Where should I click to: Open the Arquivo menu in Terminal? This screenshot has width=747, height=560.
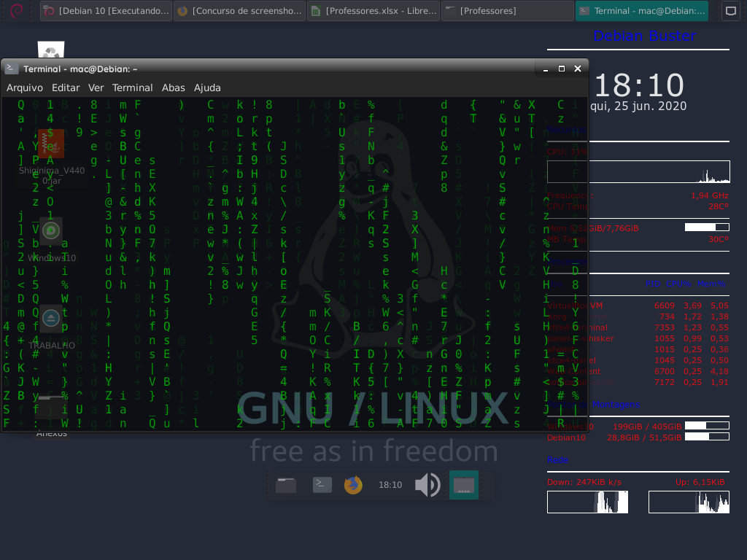click(25, 87)
